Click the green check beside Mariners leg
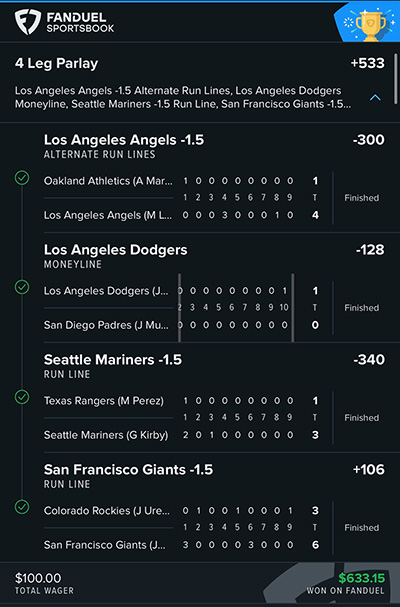This screenshot has height=607, width=400. pos(22,397)
